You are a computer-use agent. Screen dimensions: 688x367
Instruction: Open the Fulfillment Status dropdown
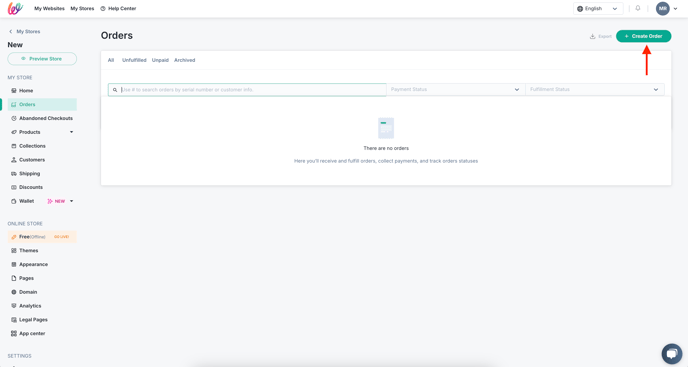(x=595, y=90)
